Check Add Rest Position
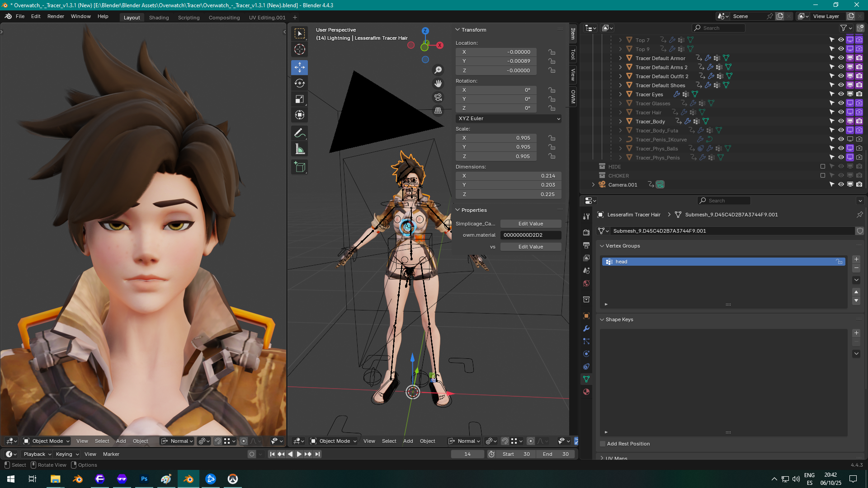This screenshot has height=488, width=868. (x=603, y=444)
